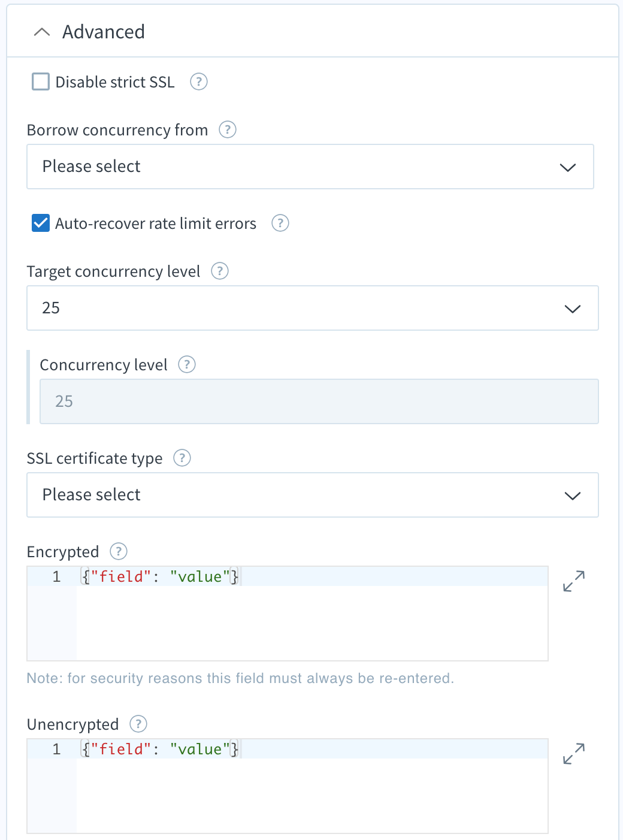Open SSL certificate type dropdown
The image size is (623, 840).
[313, 495]
